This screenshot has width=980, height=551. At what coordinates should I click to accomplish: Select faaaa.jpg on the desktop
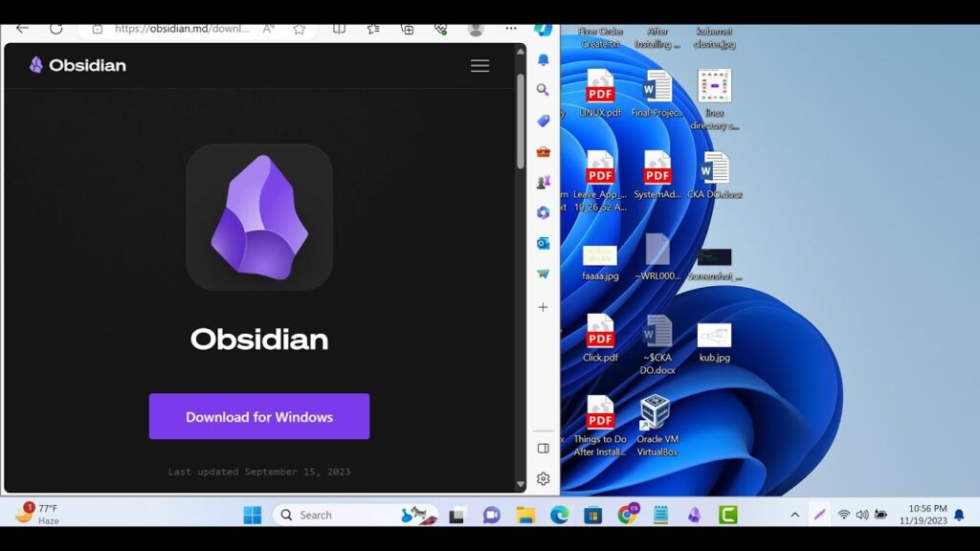pyautogui.click(x=599, y=262)
